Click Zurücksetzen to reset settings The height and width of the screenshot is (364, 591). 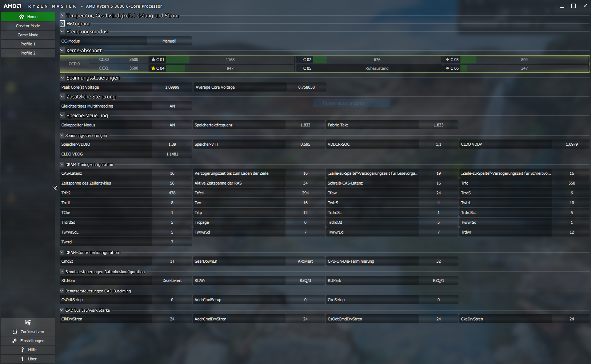28,332
